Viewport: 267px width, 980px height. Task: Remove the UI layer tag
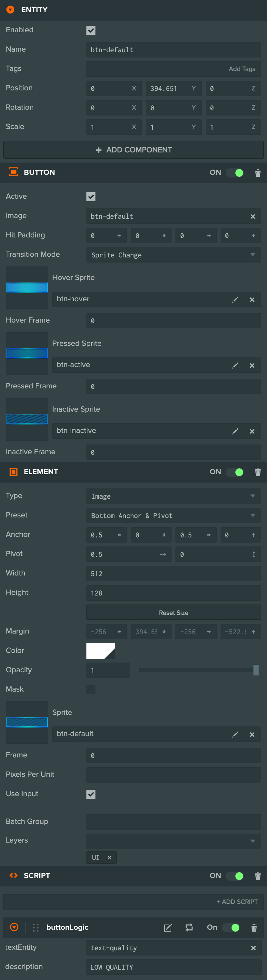pyautogui.click(x=110, y=857)
